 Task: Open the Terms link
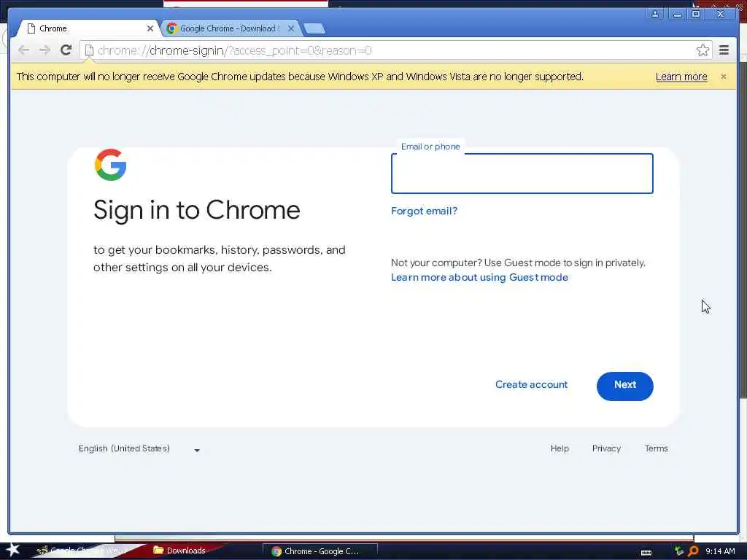[656, 448]
